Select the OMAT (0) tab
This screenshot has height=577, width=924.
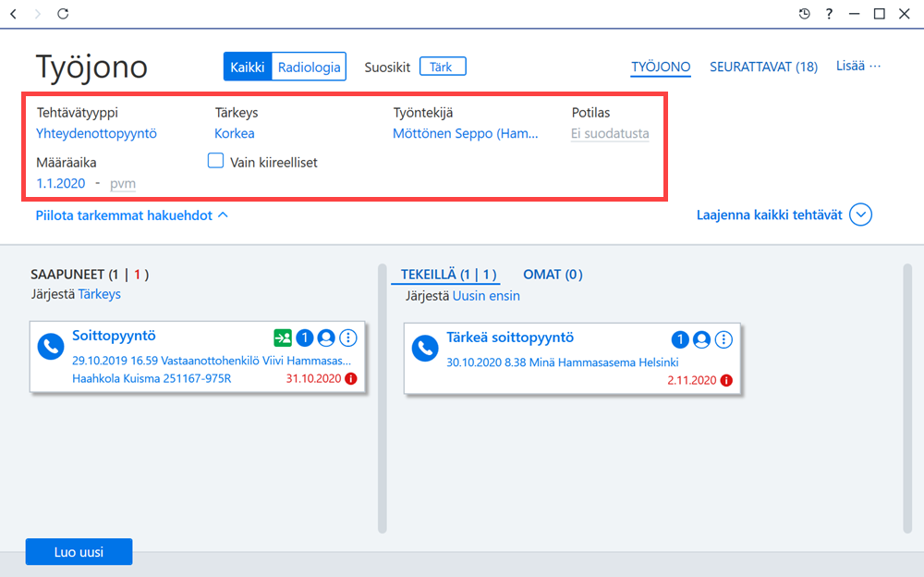tap(553, 275)
